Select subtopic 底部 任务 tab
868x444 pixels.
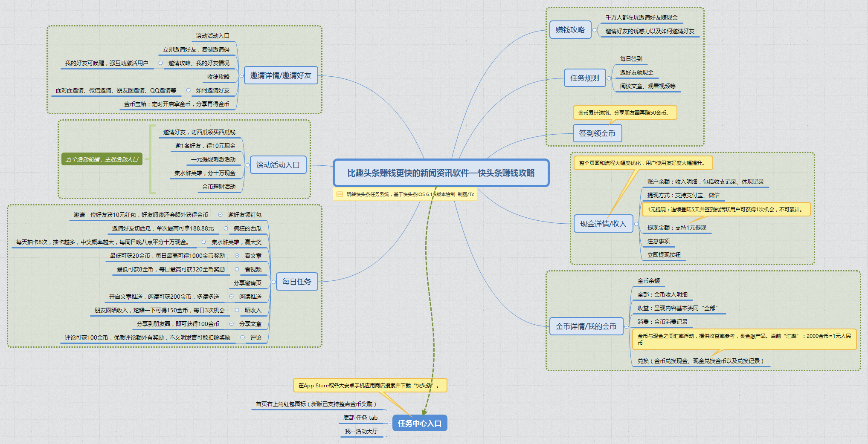[360, 418]
